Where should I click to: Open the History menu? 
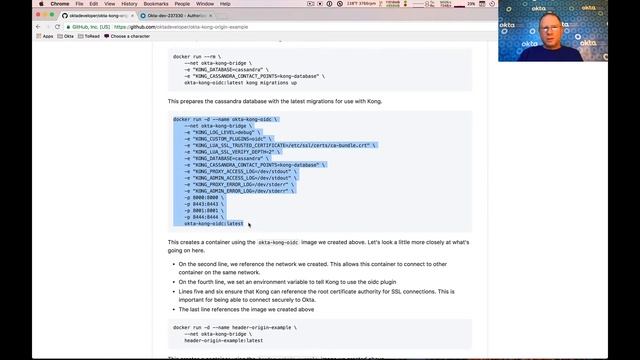coord(129,4)
